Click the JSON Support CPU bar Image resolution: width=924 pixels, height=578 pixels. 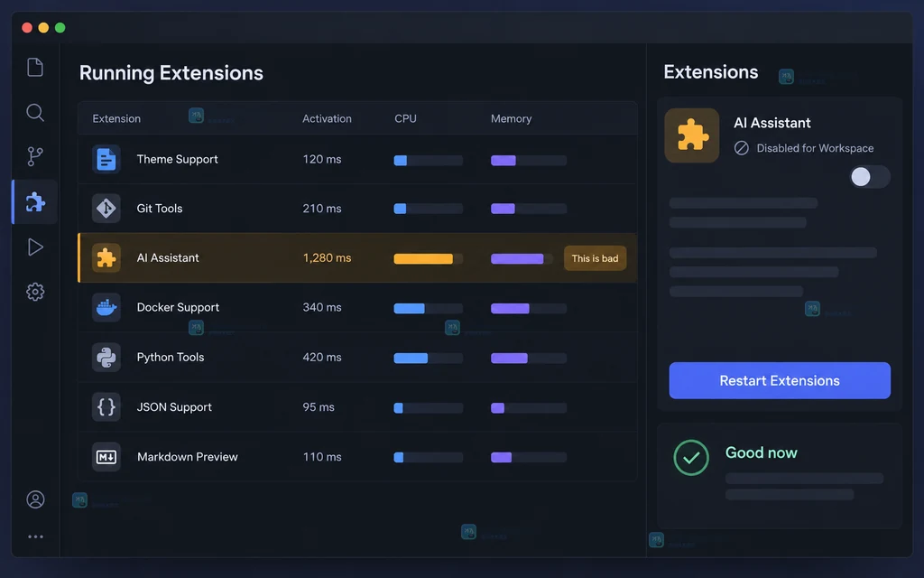[429, 407]
